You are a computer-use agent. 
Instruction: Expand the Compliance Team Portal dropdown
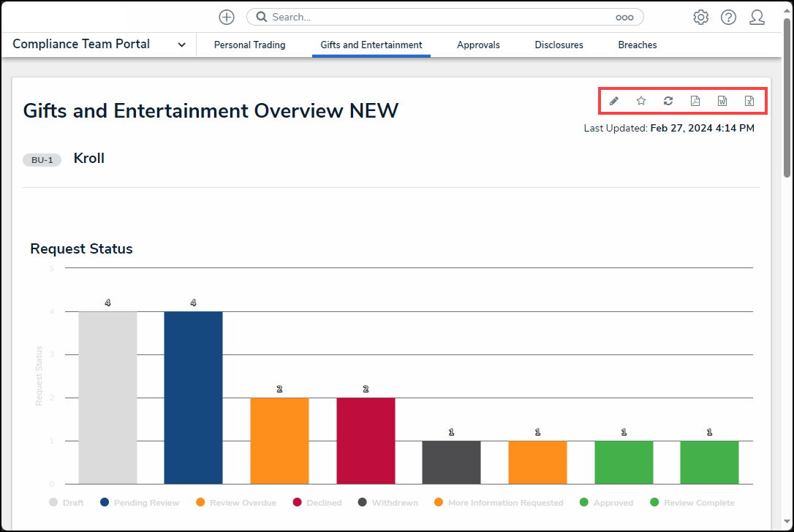click(181, 45)
